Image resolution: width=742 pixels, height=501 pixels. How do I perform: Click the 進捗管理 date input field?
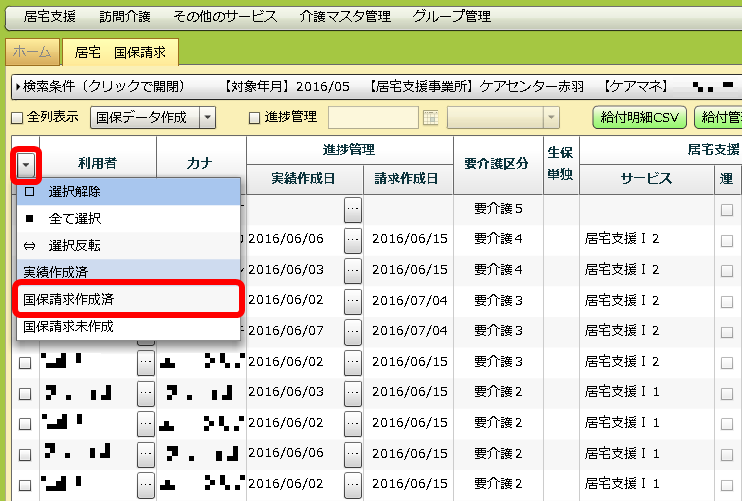pos(372,118)
